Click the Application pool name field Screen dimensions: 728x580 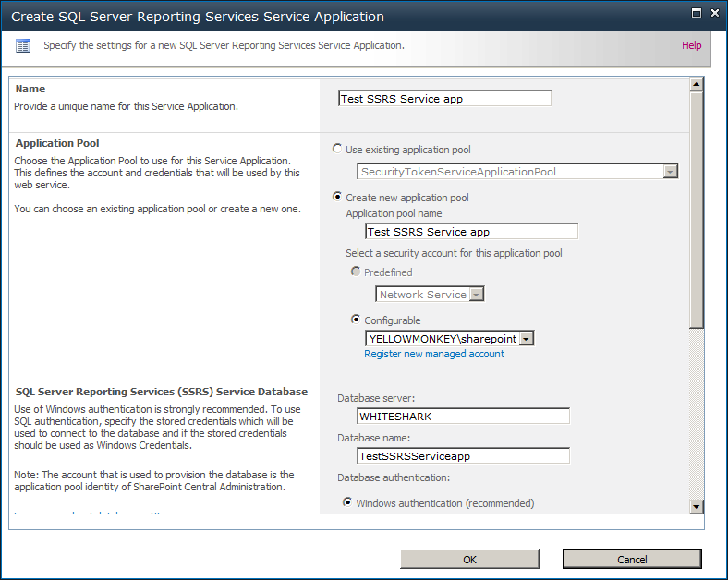click(x=472, y=231)
